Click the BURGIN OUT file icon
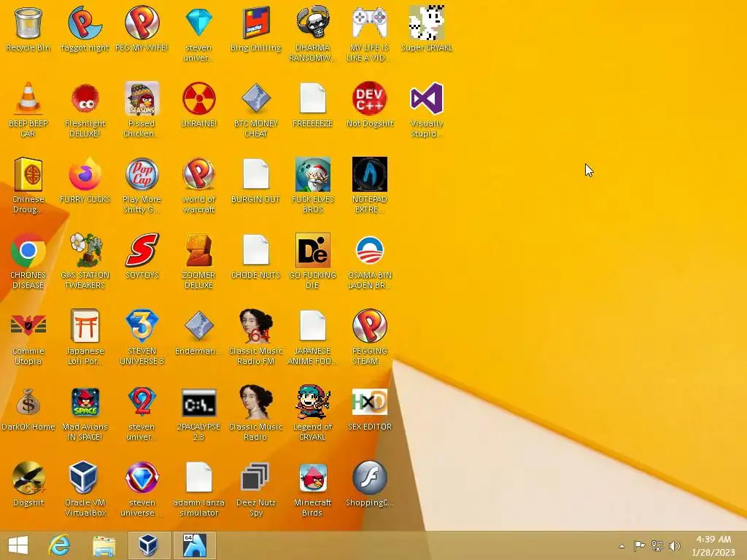747x560 pixels. [256, 174]
